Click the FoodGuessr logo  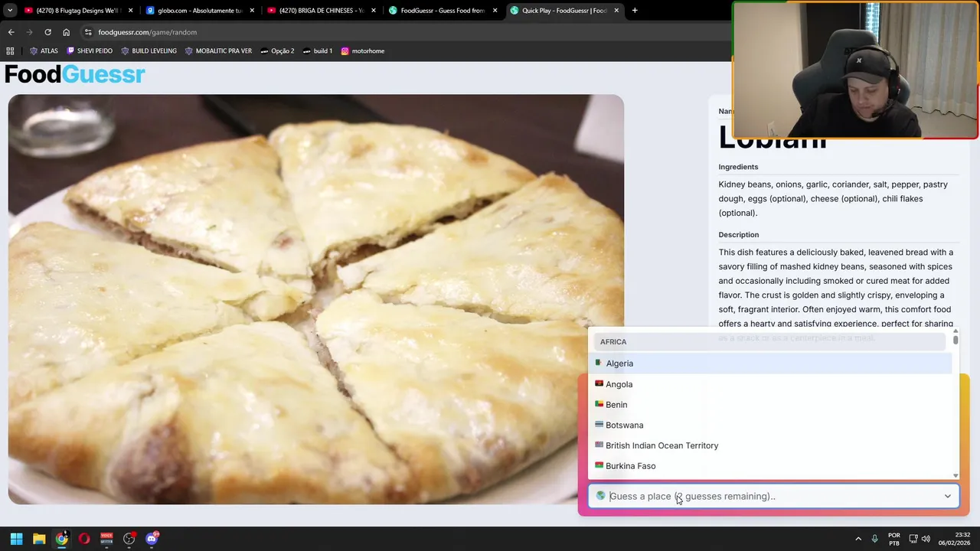click(x=75, y=74)
